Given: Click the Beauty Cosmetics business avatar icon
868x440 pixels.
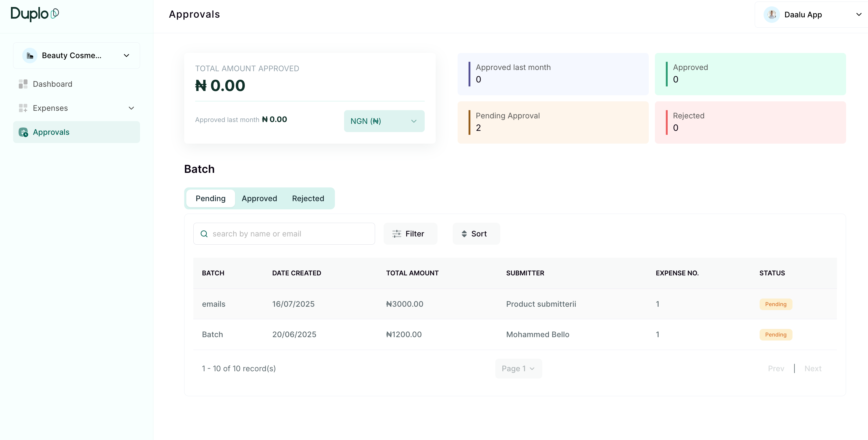Looking at the screenshot, I should tap(30, 56).
